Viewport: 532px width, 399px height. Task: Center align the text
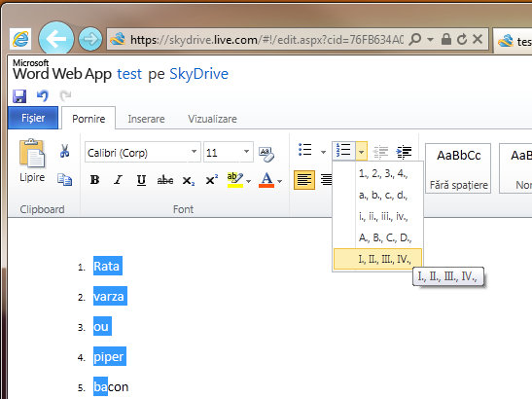(x=327, y=179)
